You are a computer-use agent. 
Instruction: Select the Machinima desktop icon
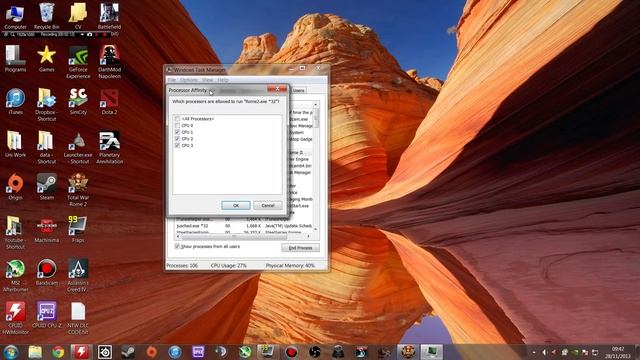click(47, 229)
